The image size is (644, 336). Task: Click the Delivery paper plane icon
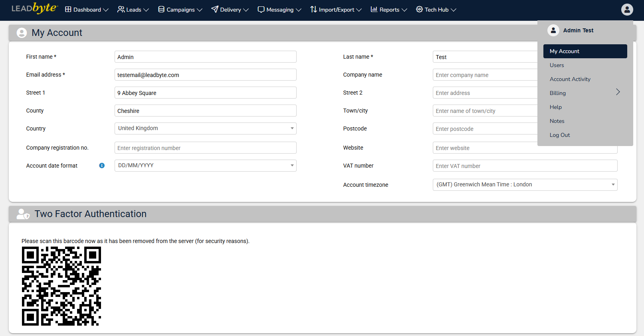coord(215,9)
